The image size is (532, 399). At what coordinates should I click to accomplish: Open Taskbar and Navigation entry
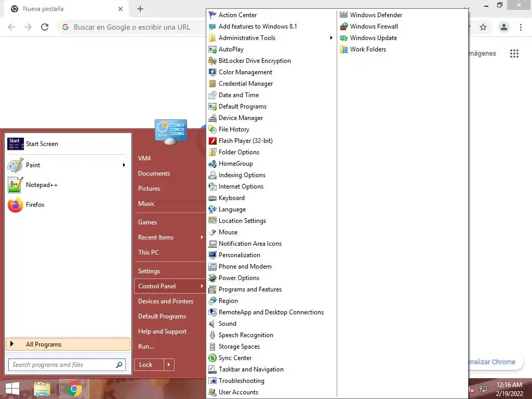pos(251,369)
